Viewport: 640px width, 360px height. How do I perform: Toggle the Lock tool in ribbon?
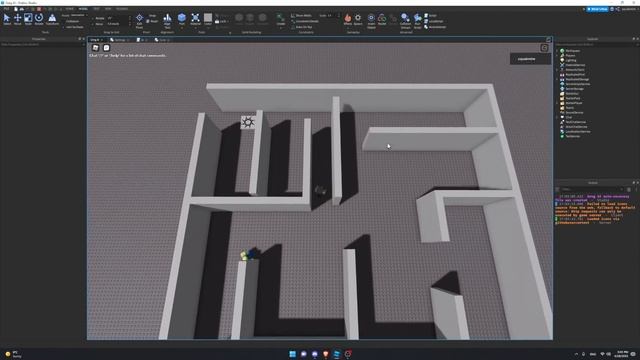221,21
